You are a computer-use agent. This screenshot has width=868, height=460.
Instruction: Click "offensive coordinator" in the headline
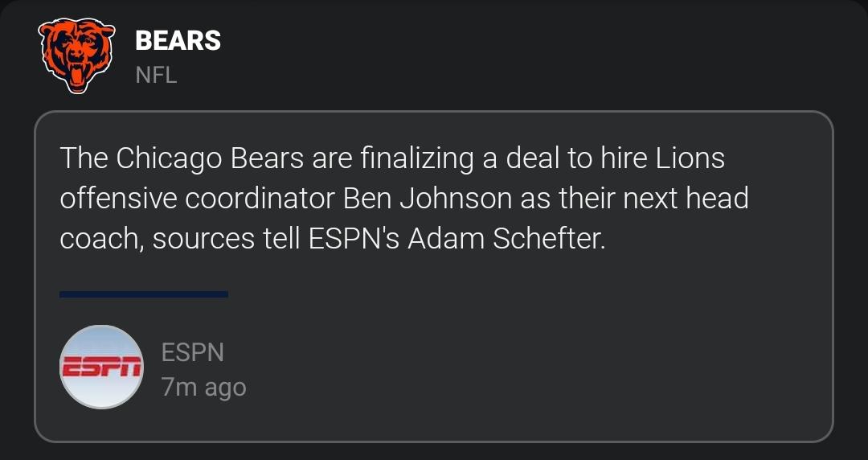tap(199, 199)
